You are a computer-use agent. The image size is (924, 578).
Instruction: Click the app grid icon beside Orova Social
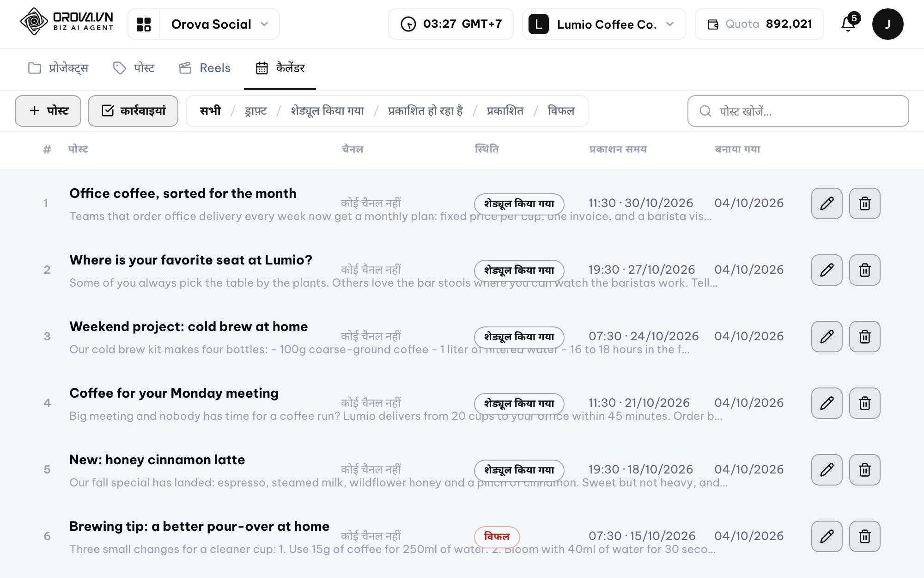[144, 24]
